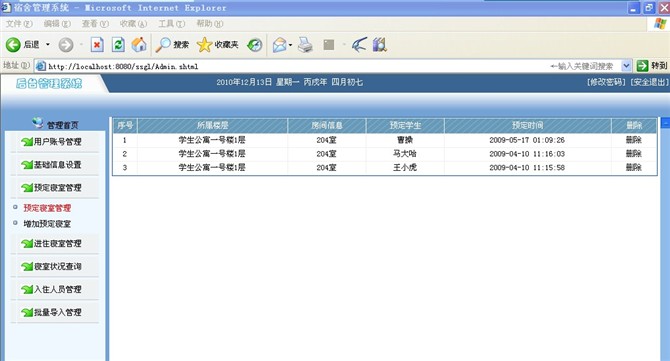Open the Favorites star icon
This screenshot has height=361, width=670.
pyautogui.click(x=204, y=44)
